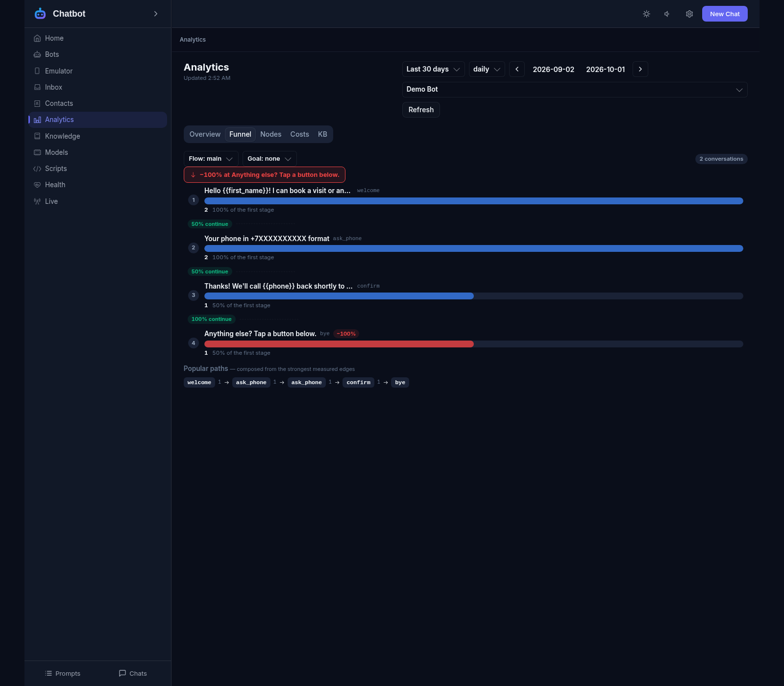Toggle light theme with sun icon
Screen dimensions: 784x686
(x=646, y=14)
